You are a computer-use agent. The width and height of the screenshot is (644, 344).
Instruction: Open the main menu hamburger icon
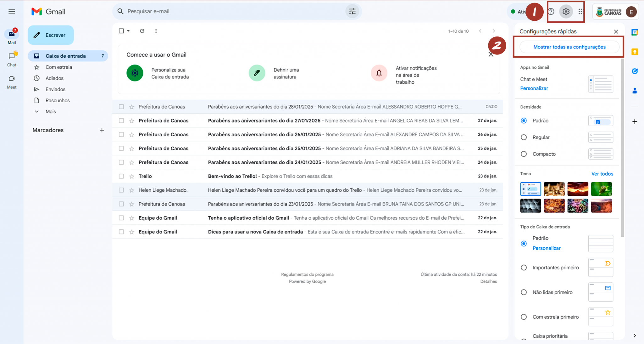pos(12,12)
